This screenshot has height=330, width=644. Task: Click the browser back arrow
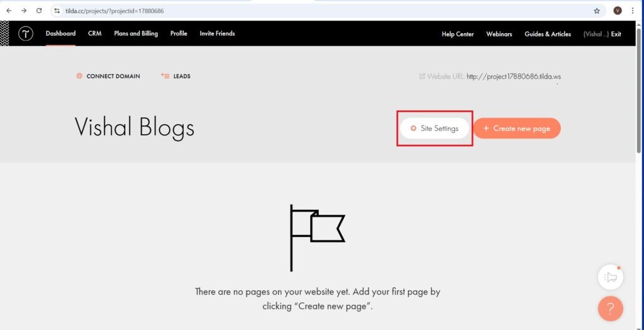click(x=9, y=11)
